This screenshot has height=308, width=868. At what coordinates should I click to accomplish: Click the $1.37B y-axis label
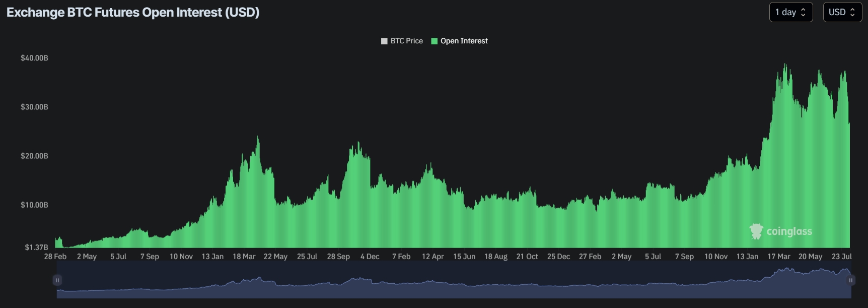pyautogui.click(x=36, y=247)
